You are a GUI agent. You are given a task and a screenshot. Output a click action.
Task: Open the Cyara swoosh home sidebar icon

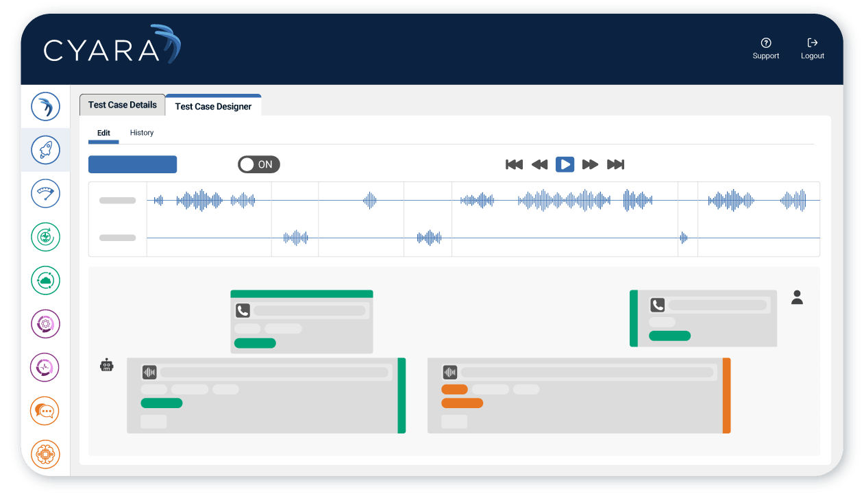(45, 106)
